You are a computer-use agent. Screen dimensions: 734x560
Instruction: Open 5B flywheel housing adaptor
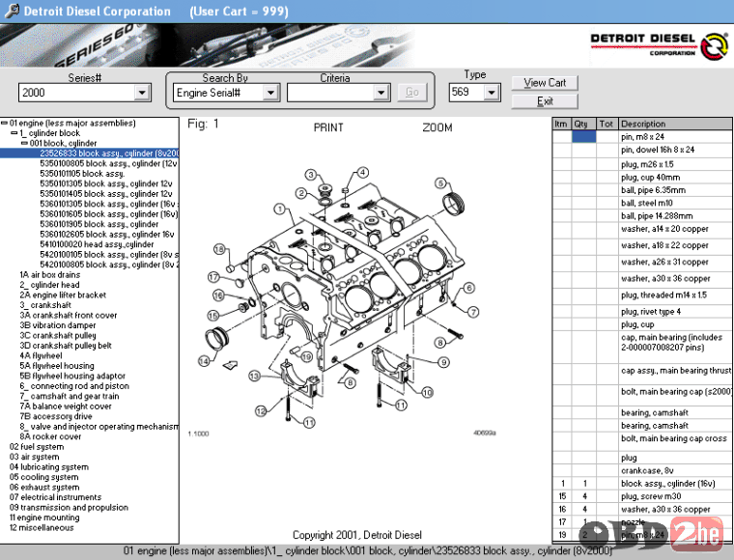click(x=72, y=377)
